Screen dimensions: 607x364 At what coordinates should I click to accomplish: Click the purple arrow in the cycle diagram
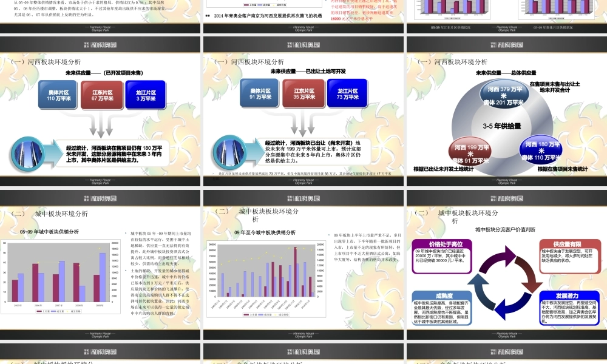click(498, 260)
